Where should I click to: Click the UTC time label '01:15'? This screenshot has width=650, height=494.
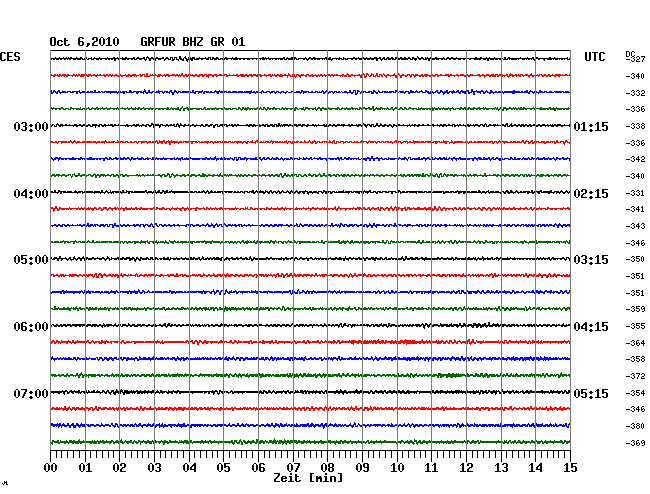(x=591, y=126)
